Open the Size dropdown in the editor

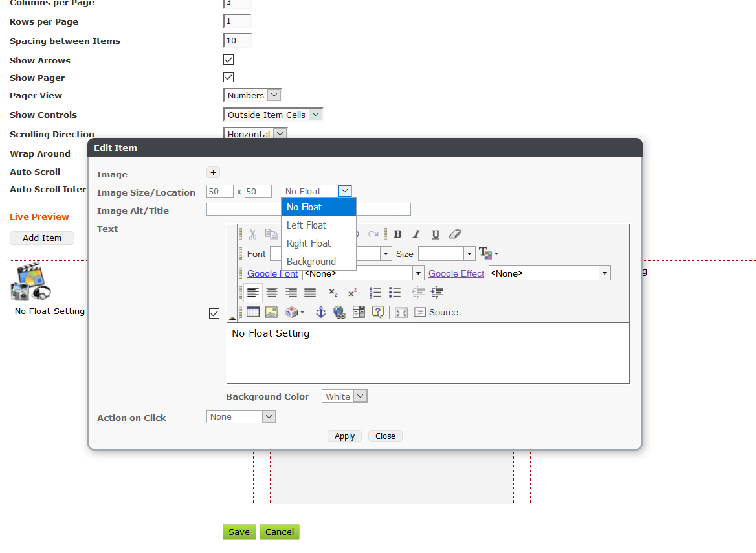pyautogui.click(x=469, y=254)
